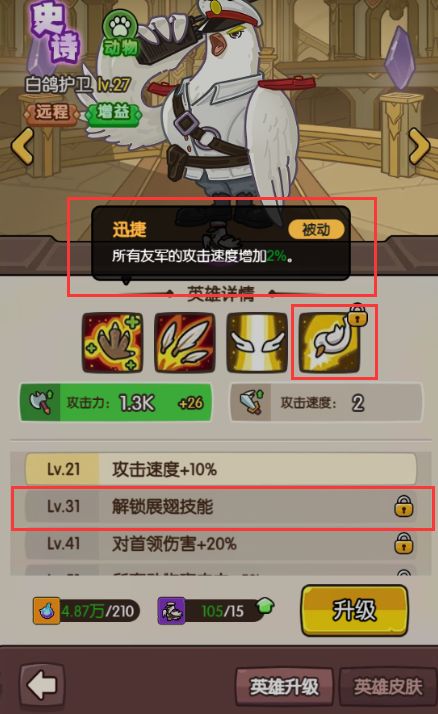This screenshot has height=714, width=438.
Task: Switch to the 英雄升级 tab
Action: [284, 686]
